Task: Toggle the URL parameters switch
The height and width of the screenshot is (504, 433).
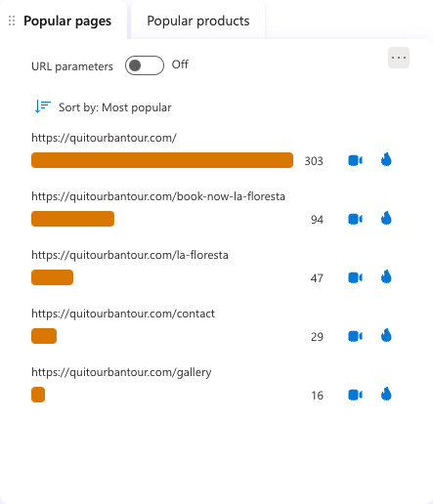Action: (x=145, y=65)
